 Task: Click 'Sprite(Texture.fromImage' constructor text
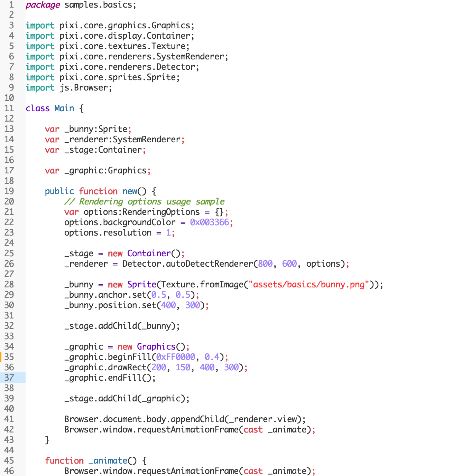[185, 285]
